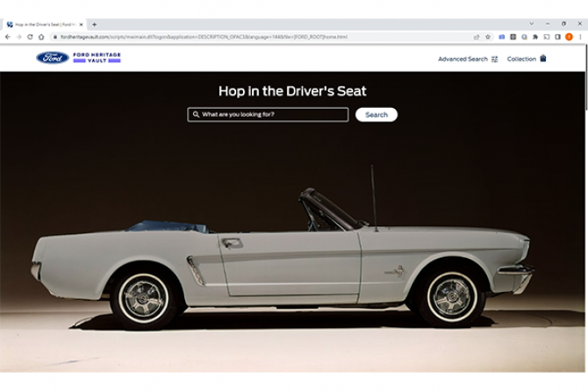Click the Ford Heritage Vault logo
The image size is (588, 392).
click(78, 58)
